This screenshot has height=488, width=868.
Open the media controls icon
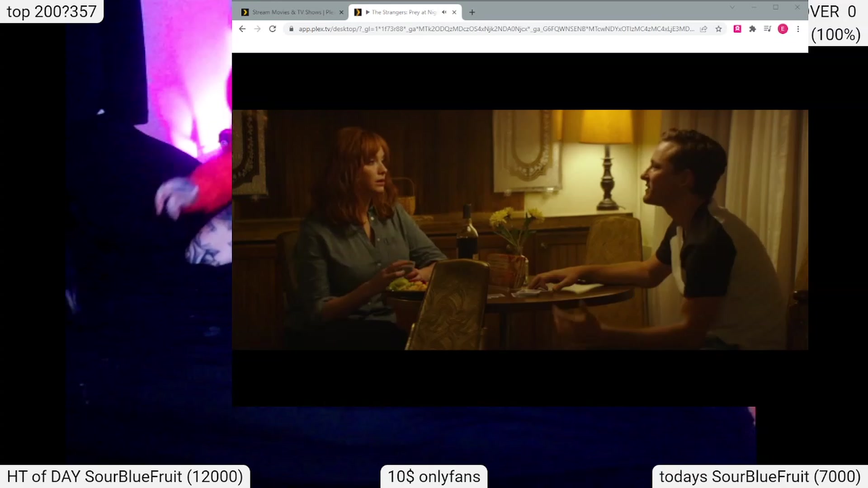point(767,29)
